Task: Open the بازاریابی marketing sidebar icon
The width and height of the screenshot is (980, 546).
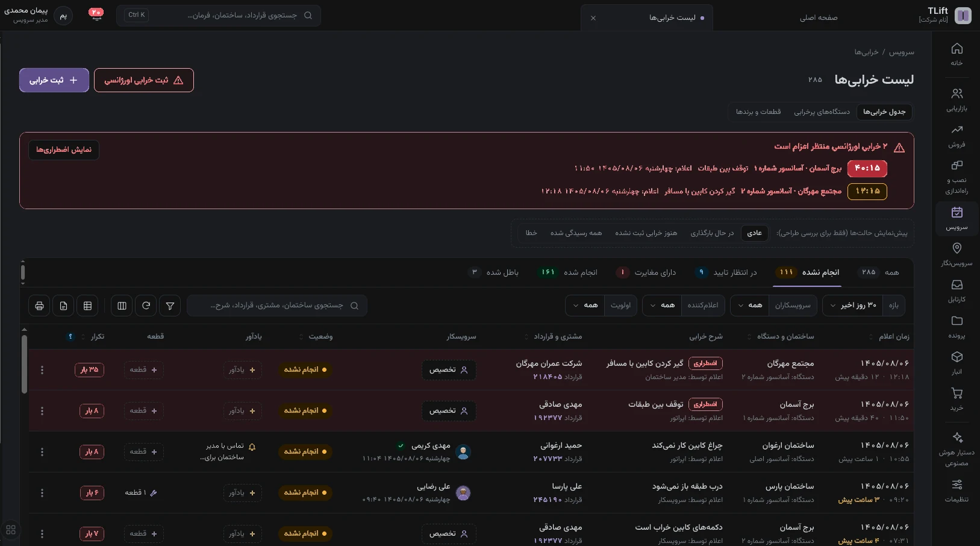Action: 957,99
